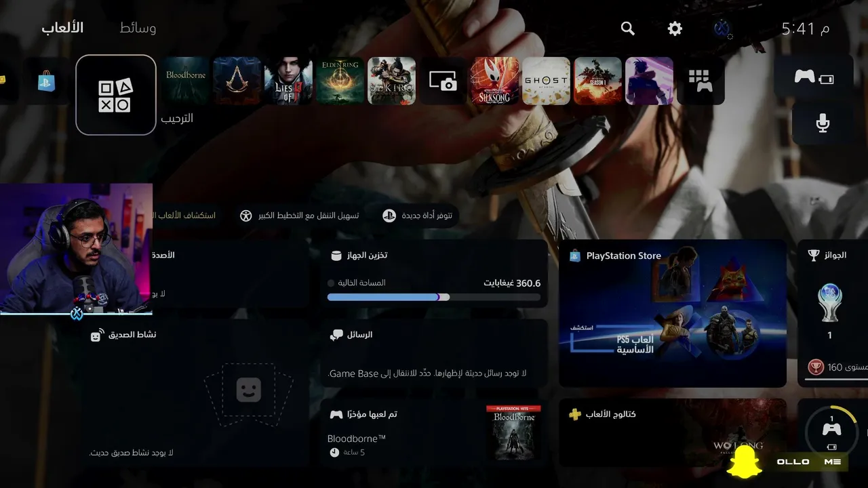Select the 'تتوفر أداة جديدة' chip
Viewport: 868px width, 488px height.
click(418, 216)
